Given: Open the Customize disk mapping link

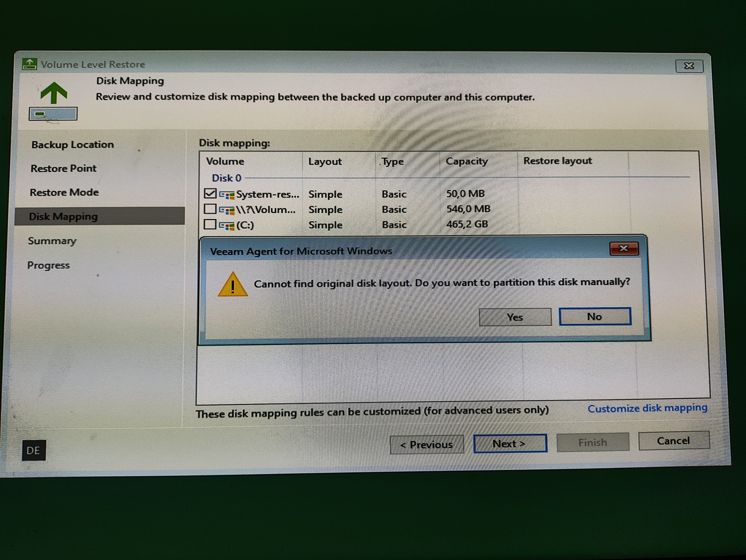Looking at the screenshot, I should (647, 408).
